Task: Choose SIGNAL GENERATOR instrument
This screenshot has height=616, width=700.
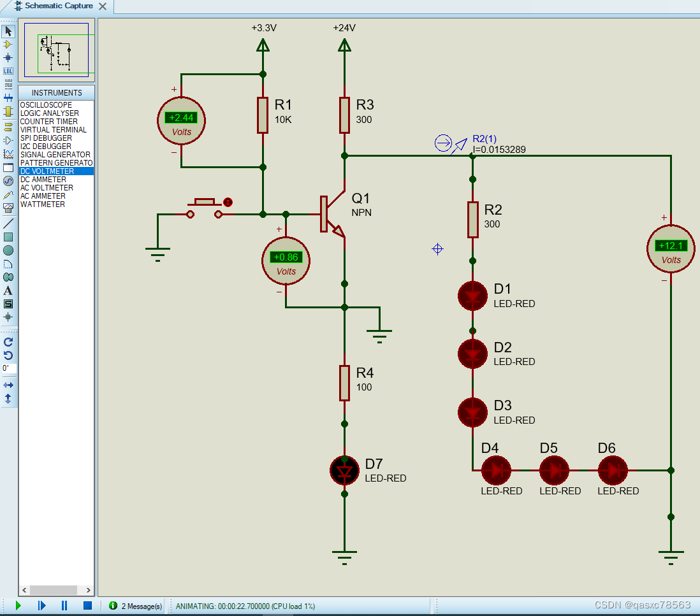Action: point(56,155)
